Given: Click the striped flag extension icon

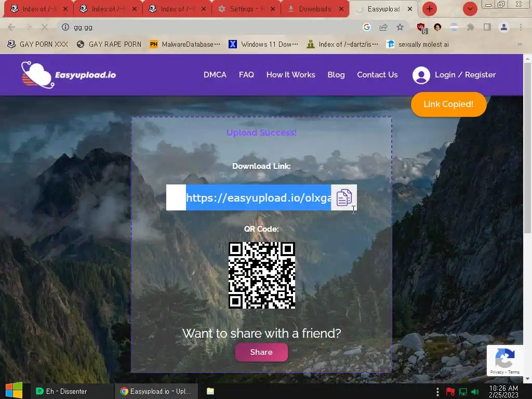Looking at the screenshot, I should click(x=454, y=27).
